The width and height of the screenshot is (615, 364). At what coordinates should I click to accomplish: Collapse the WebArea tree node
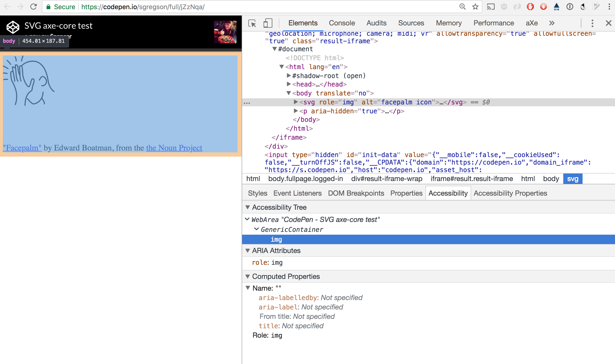[x=247, y=219]
